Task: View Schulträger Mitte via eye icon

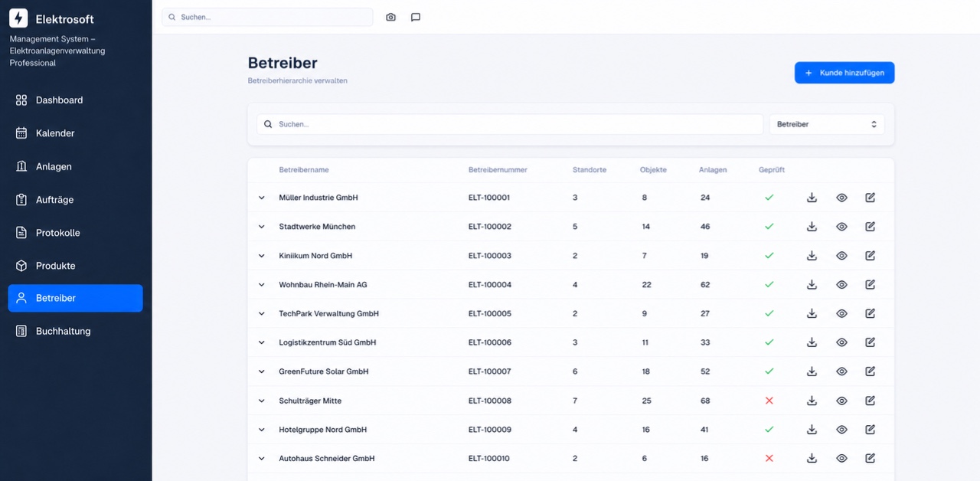Action: 841,401
